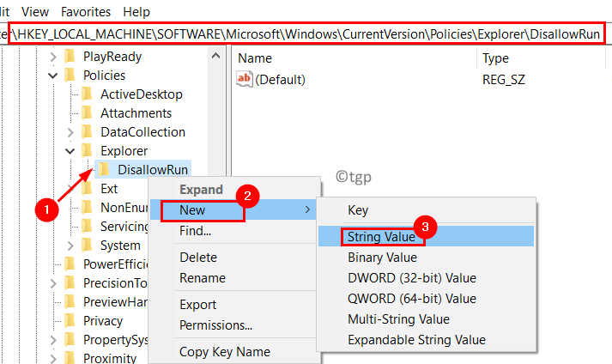Create a new Multi-String Value
612x364 pixels.
[427, 319]
